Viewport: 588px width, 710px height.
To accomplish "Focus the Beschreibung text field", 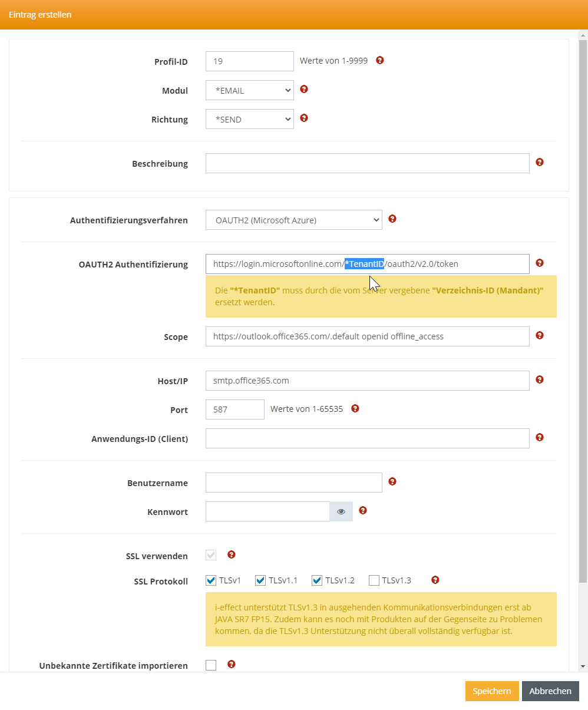I will [367, 163].
